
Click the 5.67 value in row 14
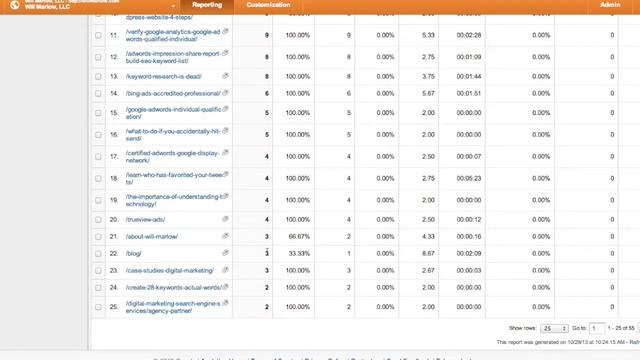click(428, 93)
